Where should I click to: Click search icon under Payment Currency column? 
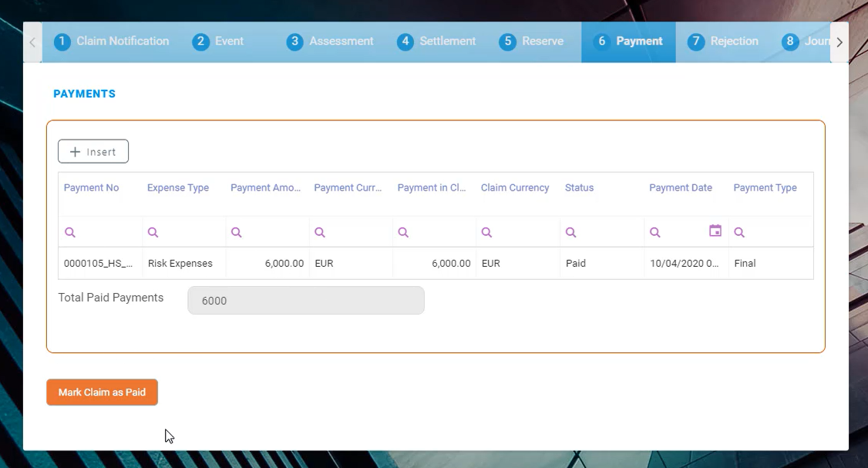tap(320, 232)
